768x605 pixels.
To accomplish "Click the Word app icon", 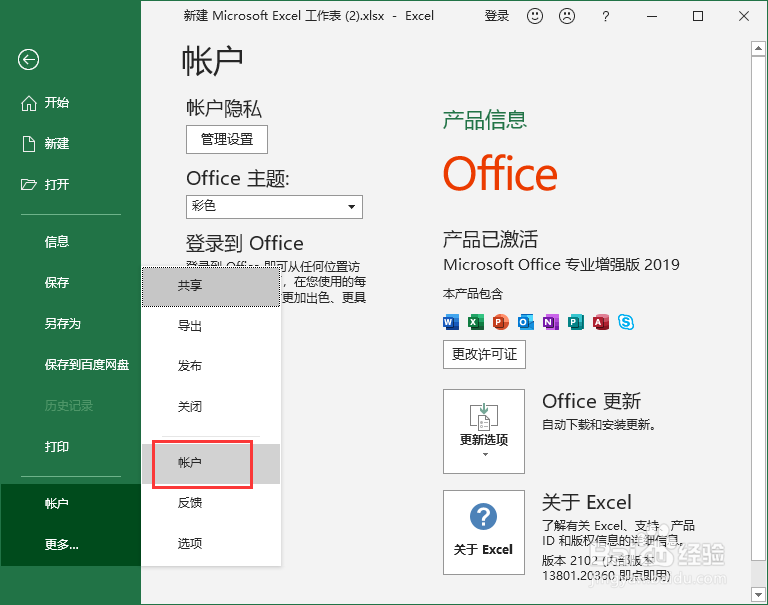I will point(451,322).
